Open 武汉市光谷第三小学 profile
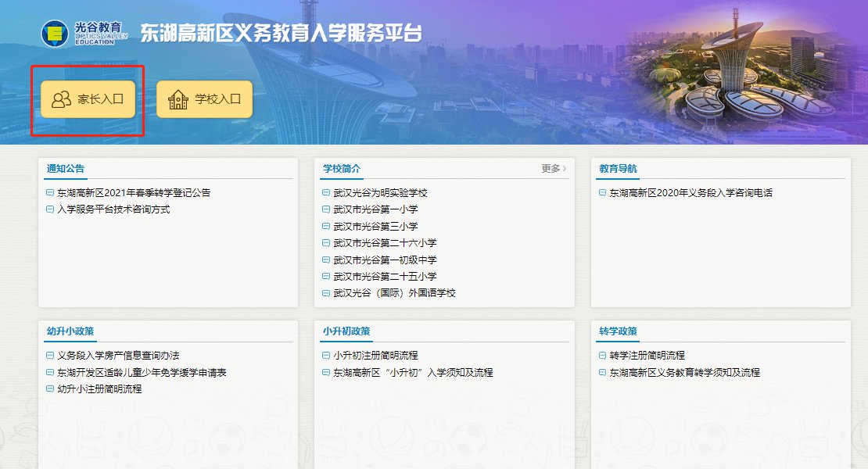Screen dimensions: 868x469 375,226
